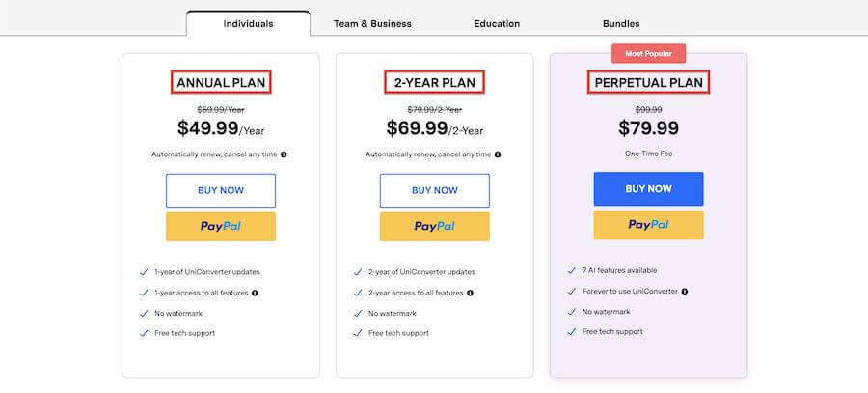Click Buy Now under the 2-Year Plan

coord(435,190)
